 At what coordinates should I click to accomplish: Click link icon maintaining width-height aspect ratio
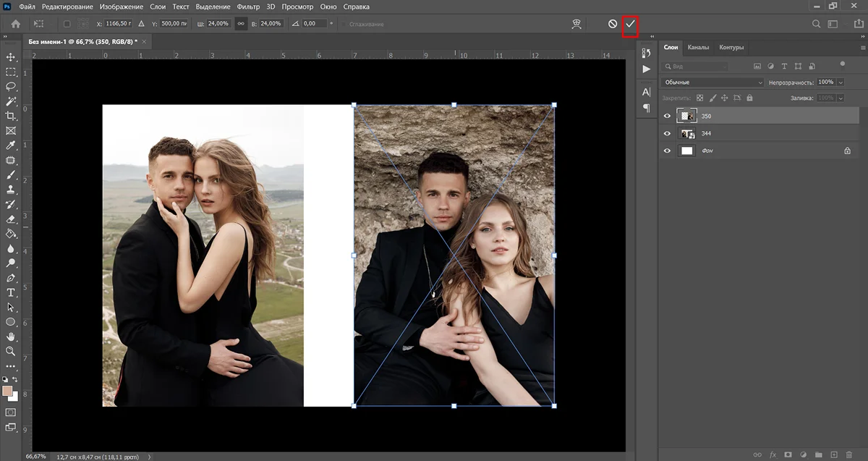click(x=241, y=24)
